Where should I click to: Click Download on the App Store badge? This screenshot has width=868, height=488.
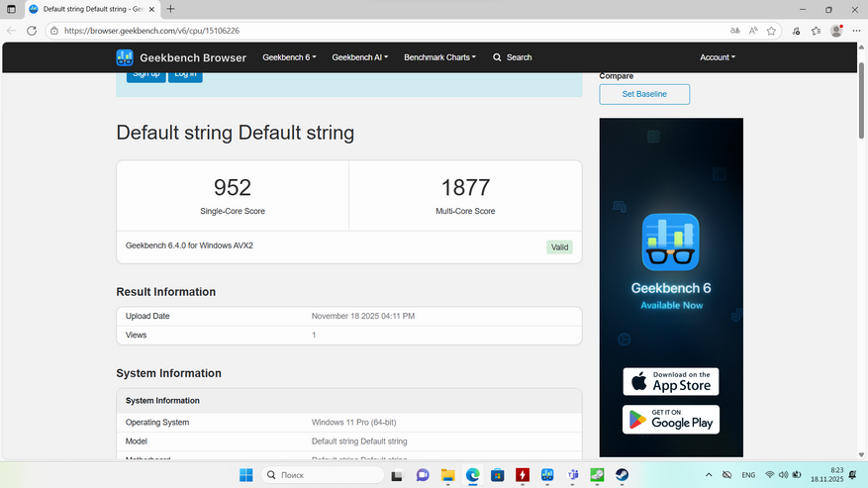(x=671, y=382)
